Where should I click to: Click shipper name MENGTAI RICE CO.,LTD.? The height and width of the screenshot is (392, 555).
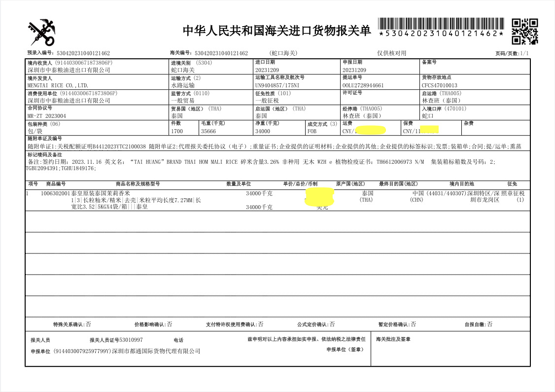click(58, 85)
